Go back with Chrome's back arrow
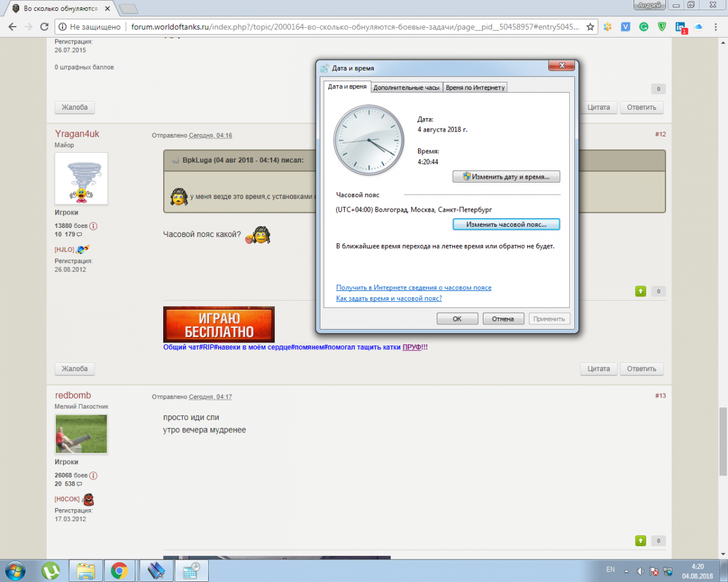Screen dimensions: 728x582 (x=12, y=27)
